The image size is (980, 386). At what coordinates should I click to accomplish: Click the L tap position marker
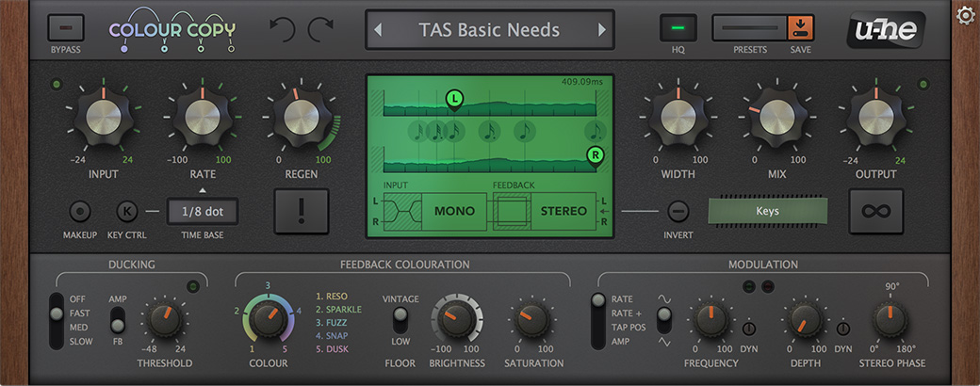(x=454, y=99)
